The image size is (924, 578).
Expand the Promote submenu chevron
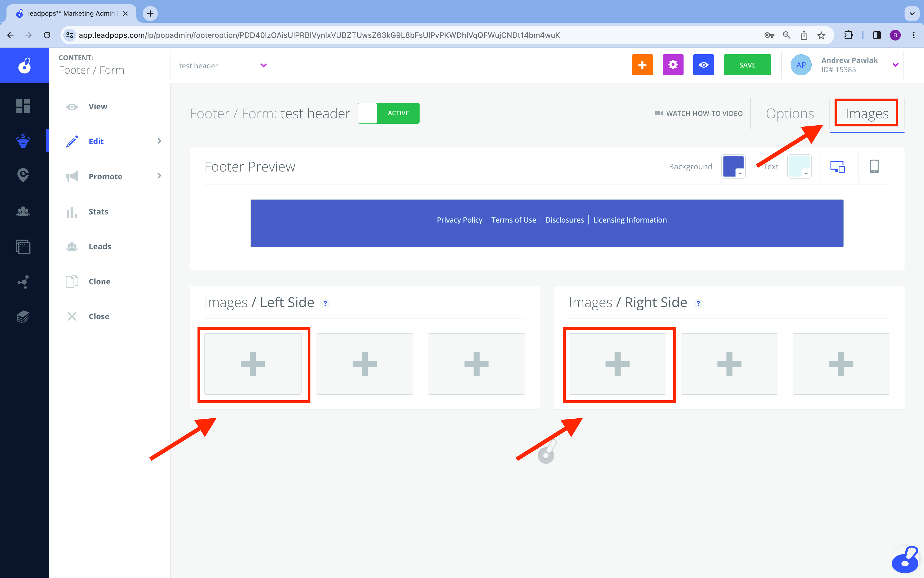pos(159,176)
